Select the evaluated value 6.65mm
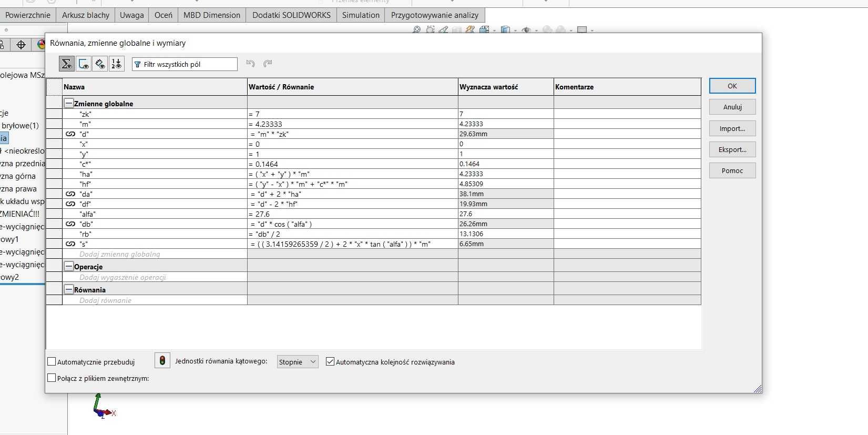The width and height of the screenshot is (868, 435). 506,244
